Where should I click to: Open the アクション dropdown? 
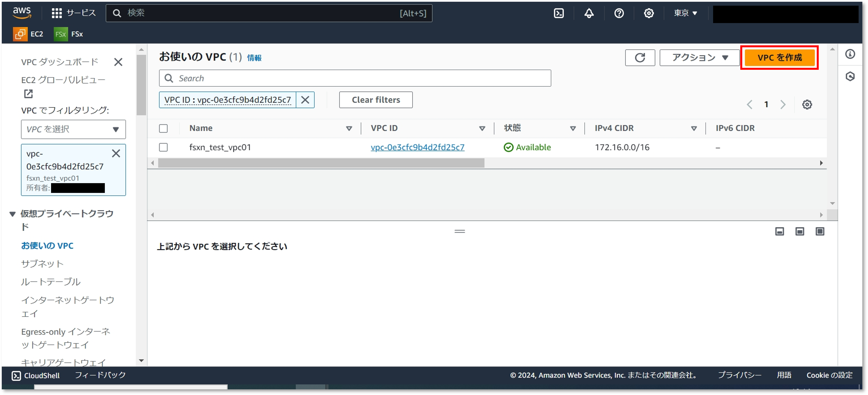[x=700, y=58]
